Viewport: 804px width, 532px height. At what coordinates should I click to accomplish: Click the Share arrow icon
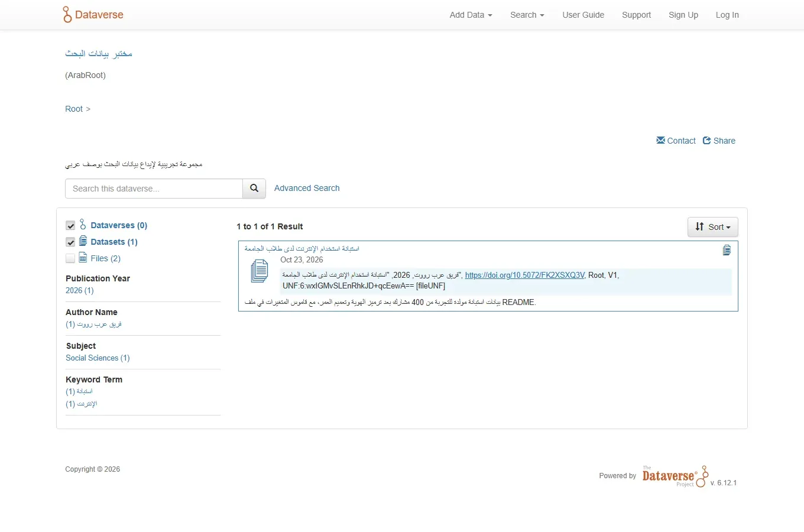pyautogui.click(x=707, y=140)
